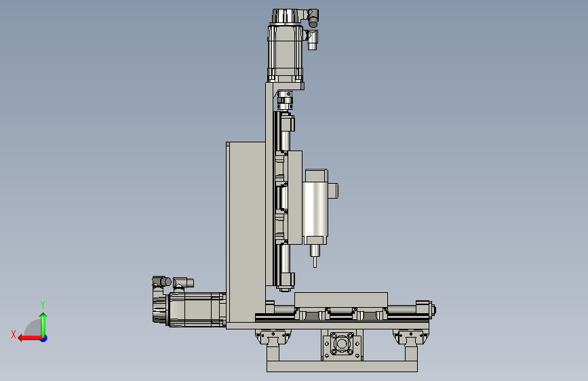The image size is (588, 381).
Task: Select the end bearing block at the right rail end
Action: pyautogui.click(x=425, y=310)
